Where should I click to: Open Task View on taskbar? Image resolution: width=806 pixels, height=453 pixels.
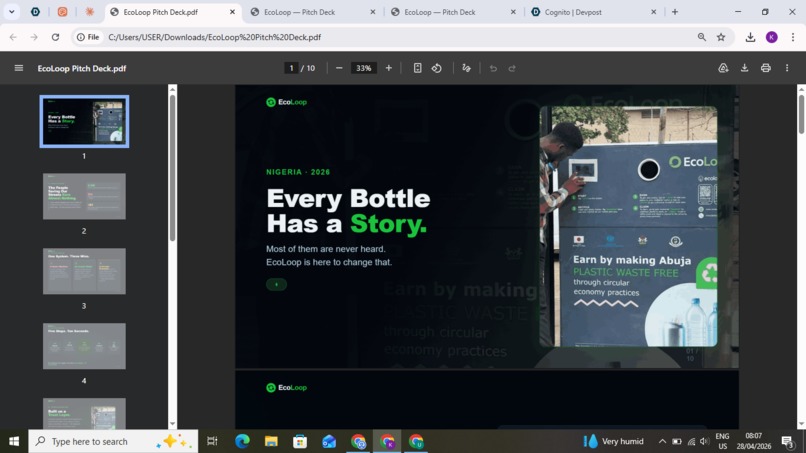coord(212,441)
